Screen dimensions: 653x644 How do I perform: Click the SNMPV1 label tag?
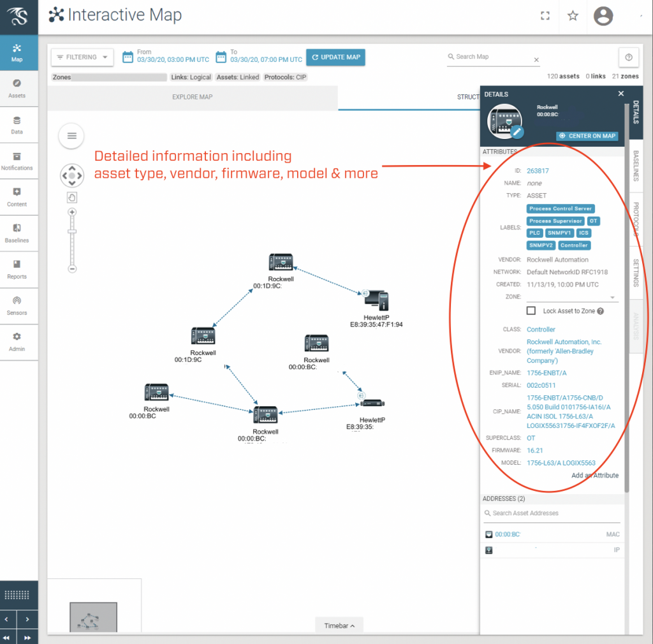(x=559, y=233)
